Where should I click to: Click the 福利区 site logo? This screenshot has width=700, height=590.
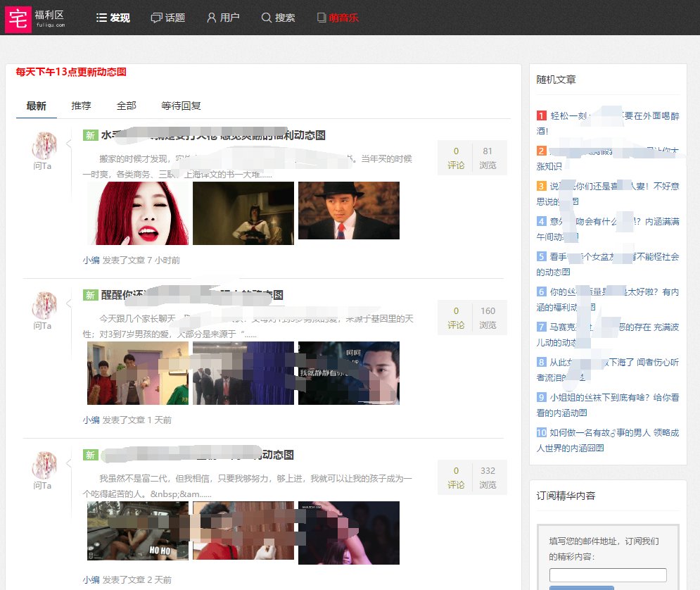[x=37, y=18]
